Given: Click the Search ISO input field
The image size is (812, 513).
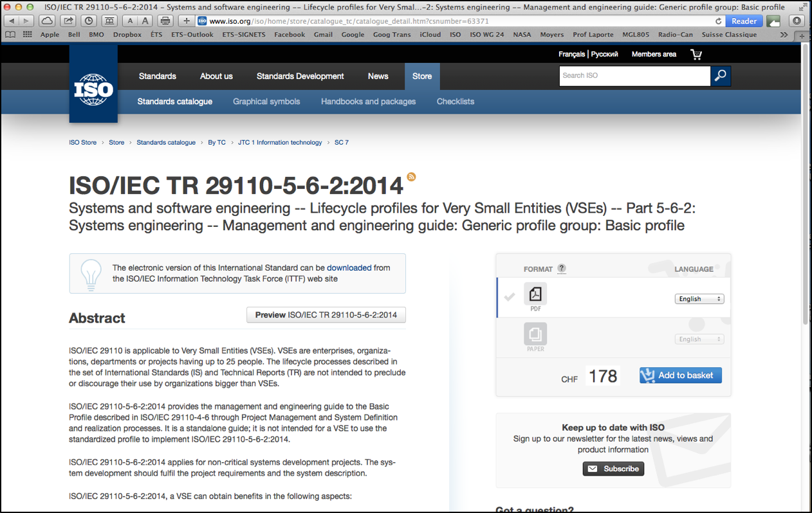Looking at the screenshot, I should [634, 76].
